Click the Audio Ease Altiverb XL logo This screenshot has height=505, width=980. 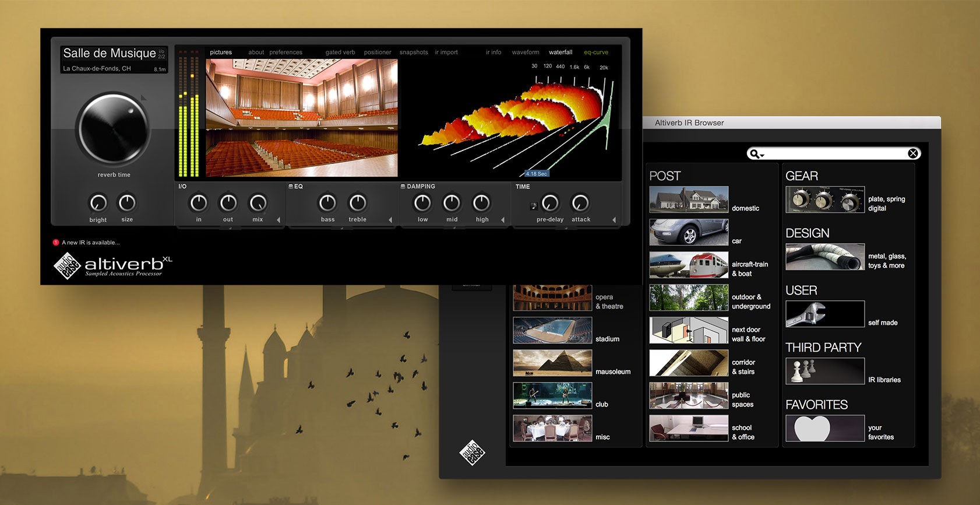(113, 265)
